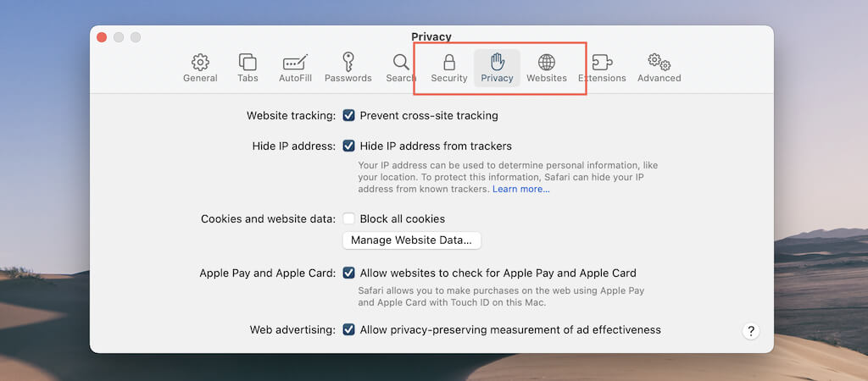Open the Passwords key icon pane
The image size is (868, 381).
pyautogui.click(x=348, y=69)
